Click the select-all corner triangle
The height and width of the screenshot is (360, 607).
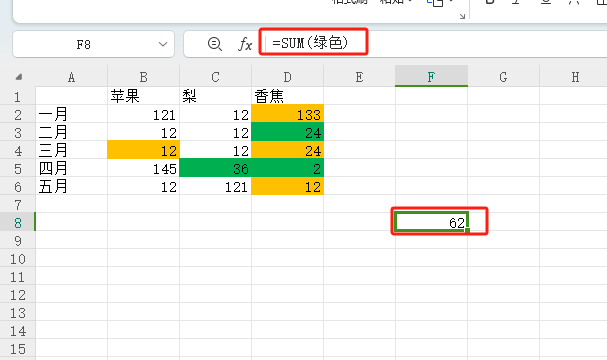18,77
